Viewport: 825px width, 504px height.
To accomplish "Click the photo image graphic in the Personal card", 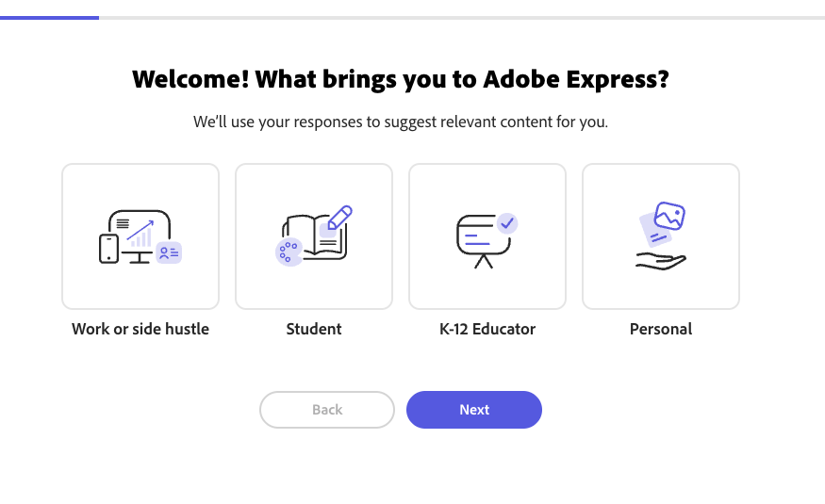I will point(669,217).
